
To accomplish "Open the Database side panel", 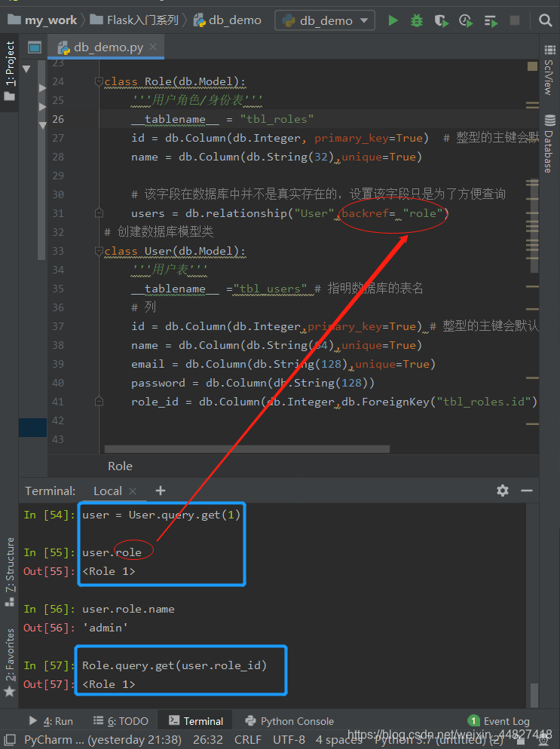I will [549, 144].
